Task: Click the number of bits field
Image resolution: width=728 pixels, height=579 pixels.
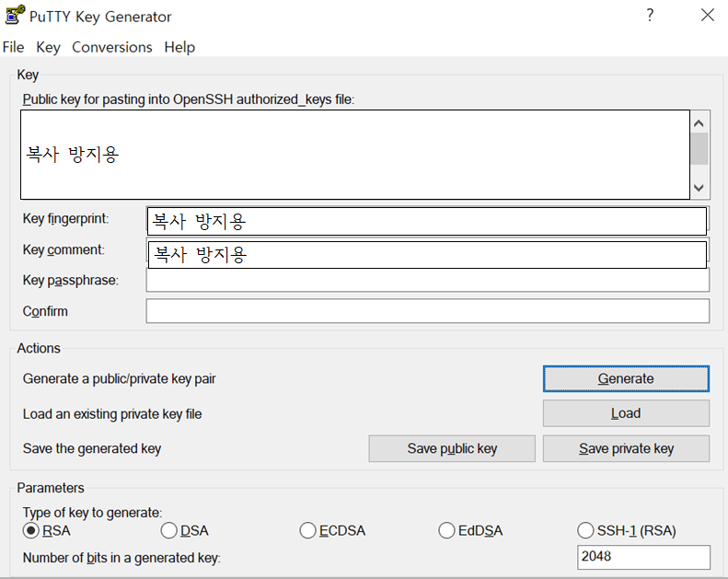Action: coord(643,557)
